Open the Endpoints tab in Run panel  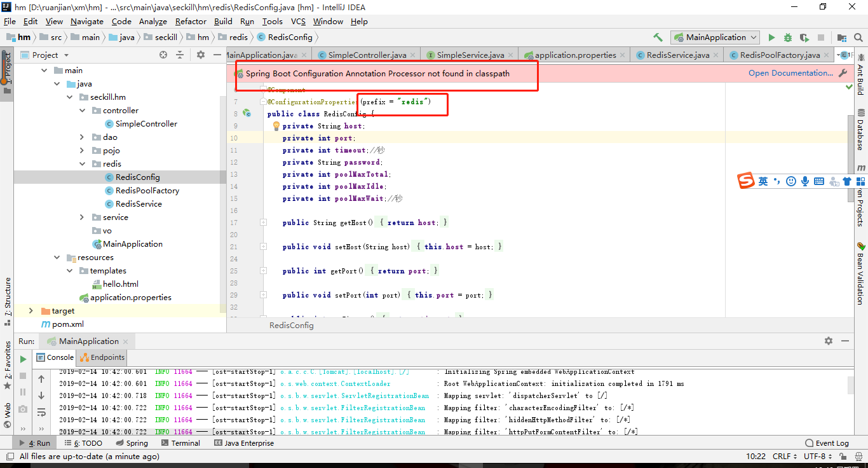(102, 357)
